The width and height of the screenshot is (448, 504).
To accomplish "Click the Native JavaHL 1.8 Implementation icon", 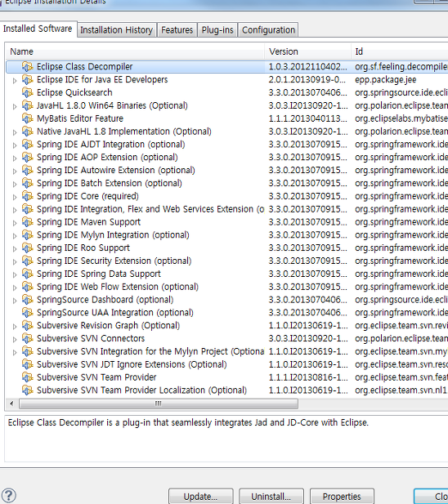I will click(x=27, y=132).
